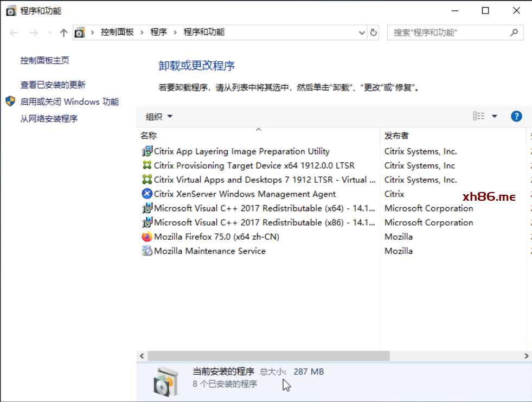
Task: Click the Citrix Provisioning Target Device icon
Action: (146, 165)
